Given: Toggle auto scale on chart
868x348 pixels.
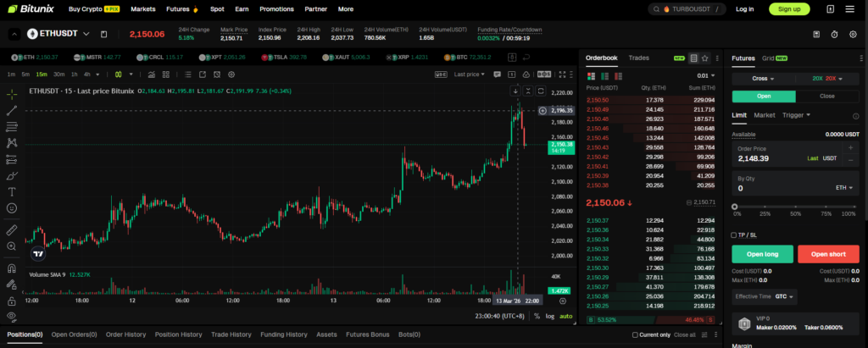Looking at the screenshot, I should coord(565,316).
